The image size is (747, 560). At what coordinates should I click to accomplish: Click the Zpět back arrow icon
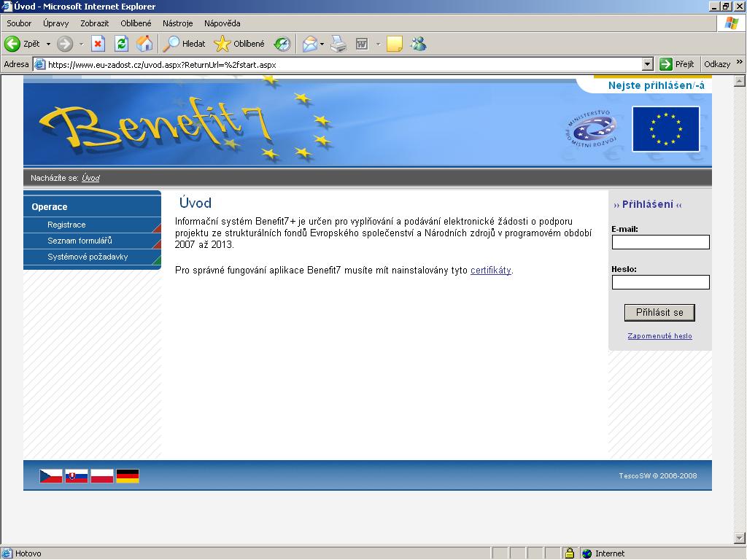click(12, 44)
